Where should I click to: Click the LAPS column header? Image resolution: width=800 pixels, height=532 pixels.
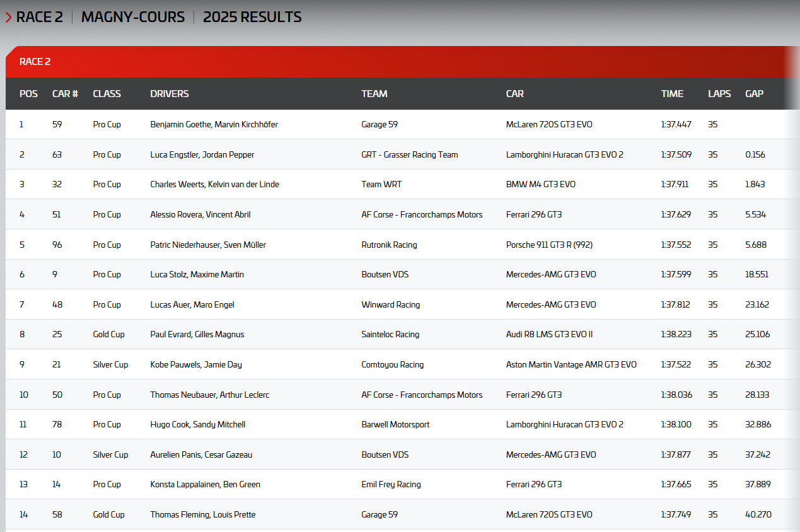tap(719, 94)
